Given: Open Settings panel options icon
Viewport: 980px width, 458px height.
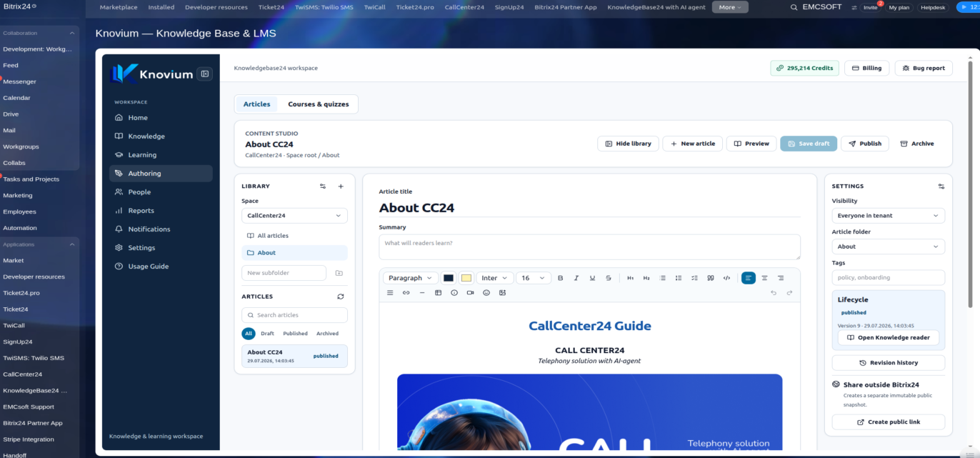Looking at the screenshot, I should pos(941,186).
